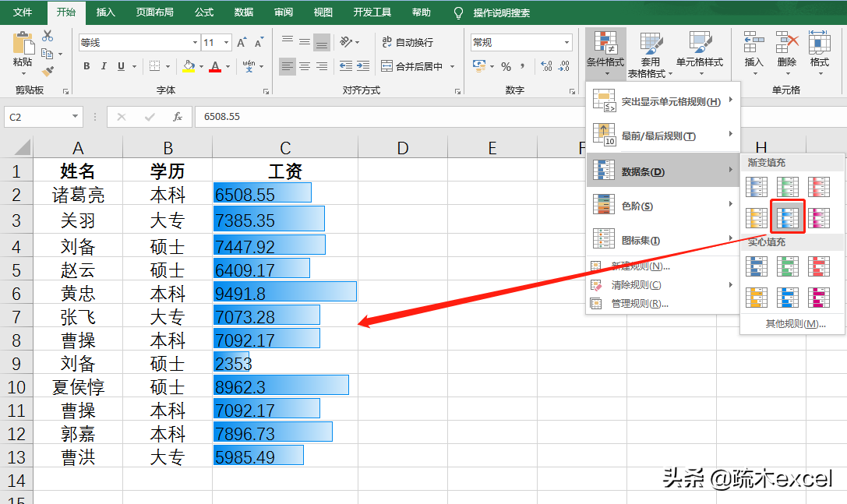Click the 删除 cells button

point(787,52)
